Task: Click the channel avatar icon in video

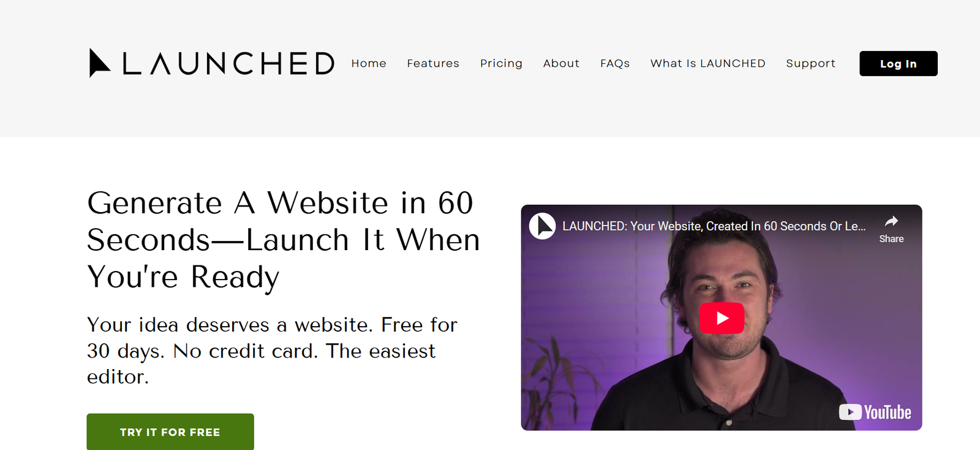Action: point(542,226)
